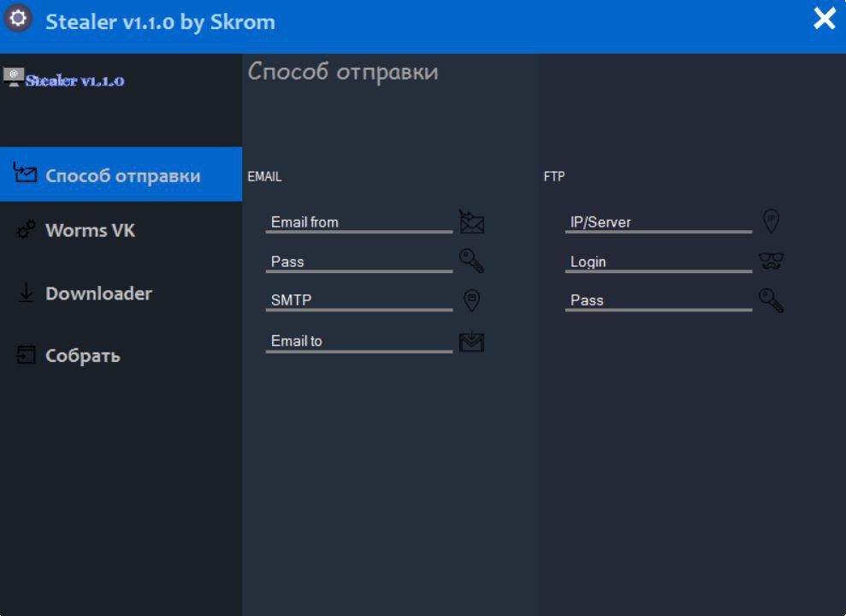Viewport: 846px width, 616px height.
Task: Click the Login input field
Action: pyautogui.click(x=659, y=261)
